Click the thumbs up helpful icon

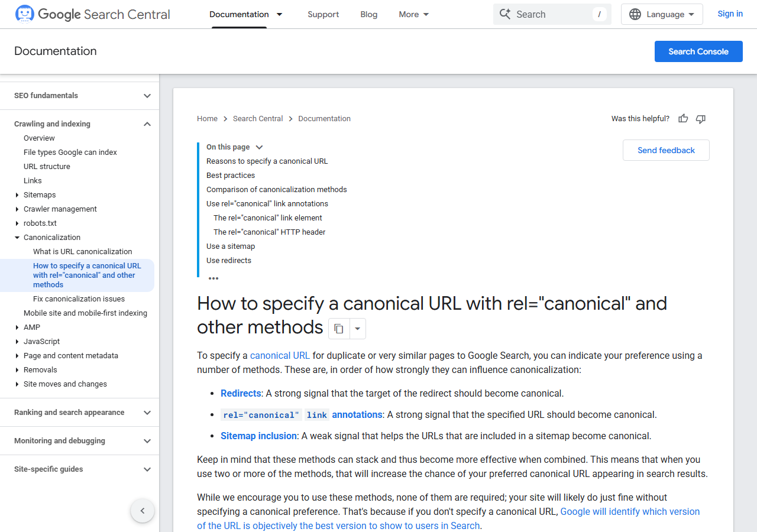[x=683, y=119]
